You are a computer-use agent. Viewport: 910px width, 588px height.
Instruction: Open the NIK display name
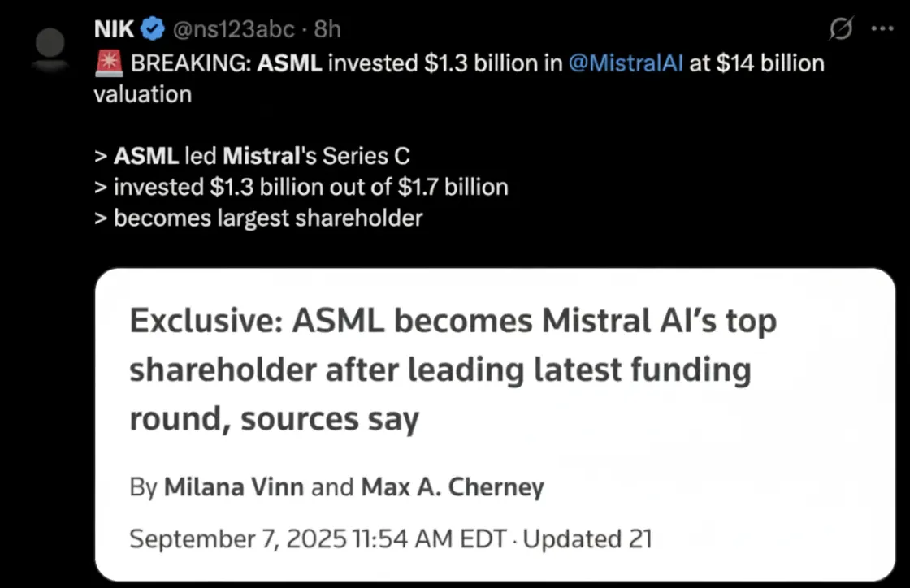point(115,29)
